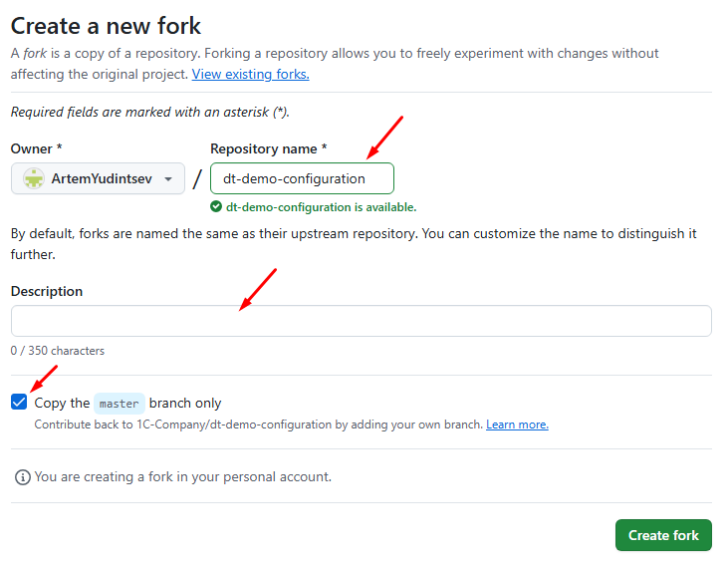Open the View existing forks link
The image size is (728, 566).
[x=250, y=74]
